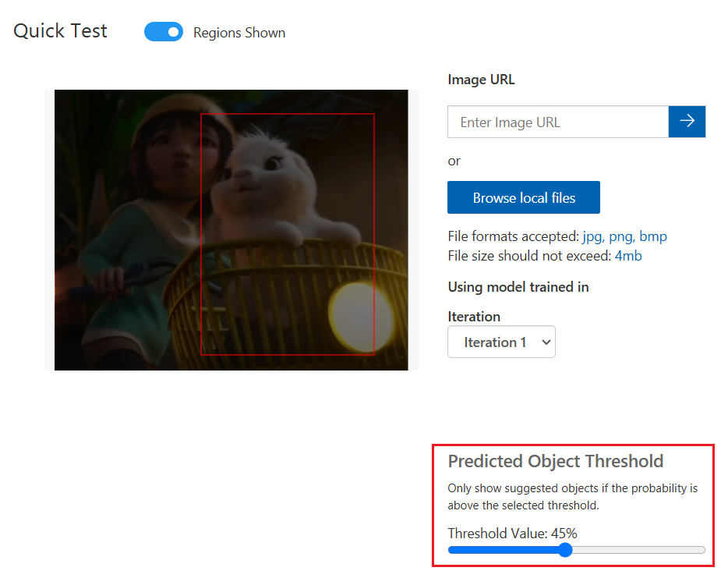Click the threshold description text

[x=572, y=497]
